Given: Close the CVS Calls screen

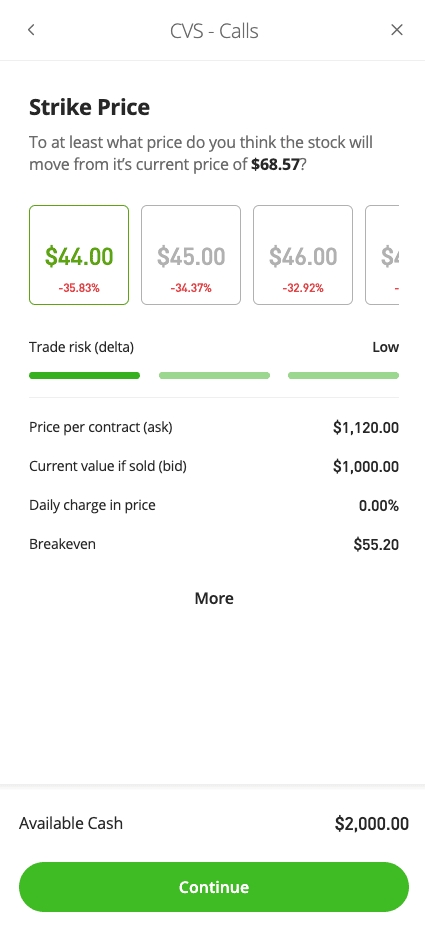Looking at the screenshot, I should pos(397,30).
